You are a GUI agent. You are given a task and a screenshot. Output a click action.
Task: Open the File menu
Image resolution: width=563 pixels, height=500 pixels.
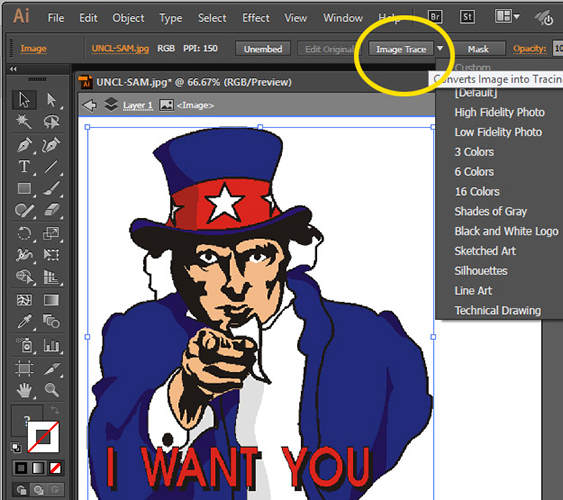point(56,18)
